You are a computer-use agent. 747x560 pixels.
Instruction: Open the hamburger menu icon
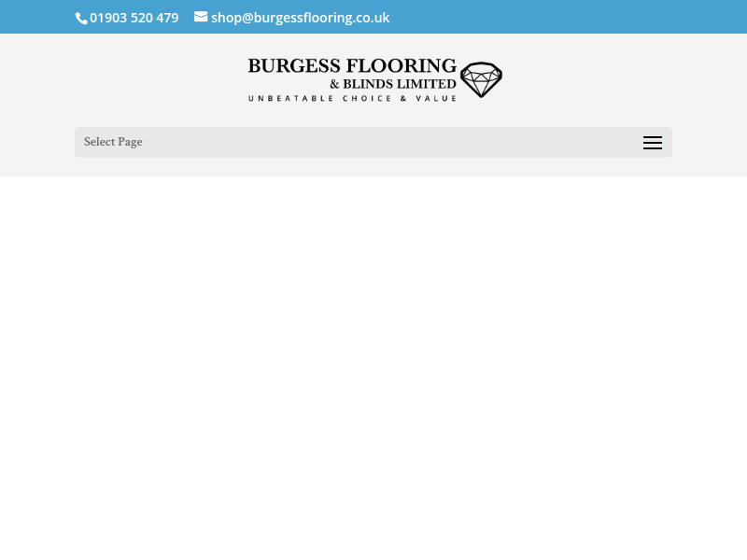coord(652,143)
